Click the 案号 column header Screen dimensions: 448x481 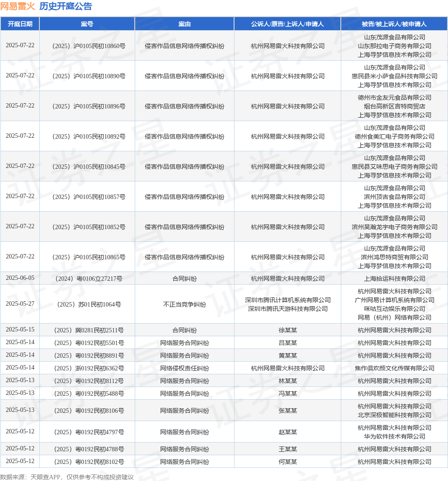[87, 24]
